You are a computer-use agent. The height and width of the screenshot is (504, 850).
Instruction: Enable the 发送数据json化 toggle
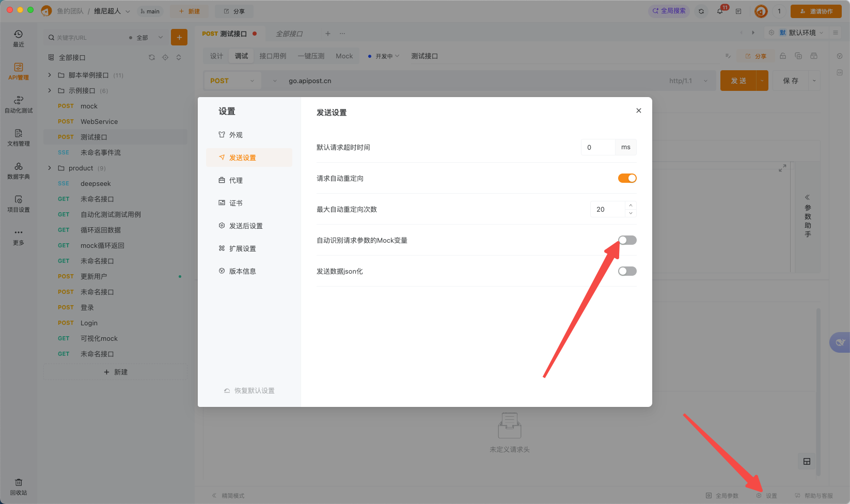coord(627,271)
